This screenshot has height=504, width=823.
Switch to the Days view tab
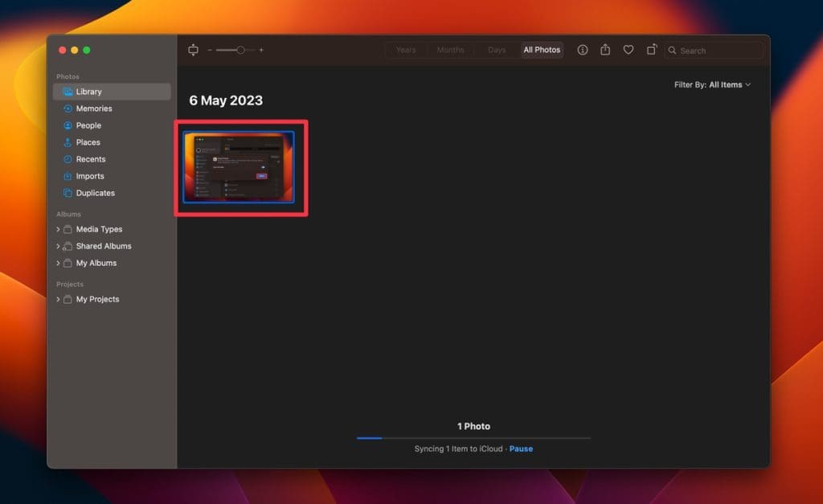pos(497,50)
